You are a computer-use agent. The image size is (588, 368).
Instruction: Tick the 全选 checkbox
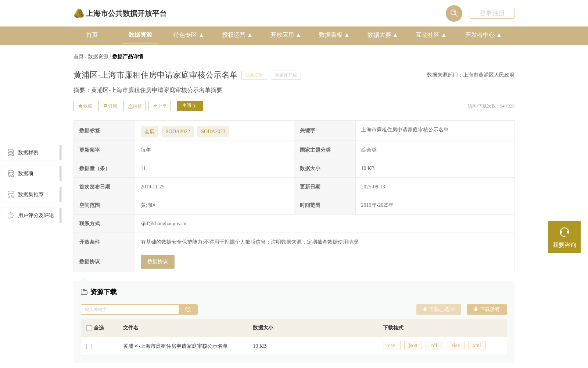click(89, 328)
